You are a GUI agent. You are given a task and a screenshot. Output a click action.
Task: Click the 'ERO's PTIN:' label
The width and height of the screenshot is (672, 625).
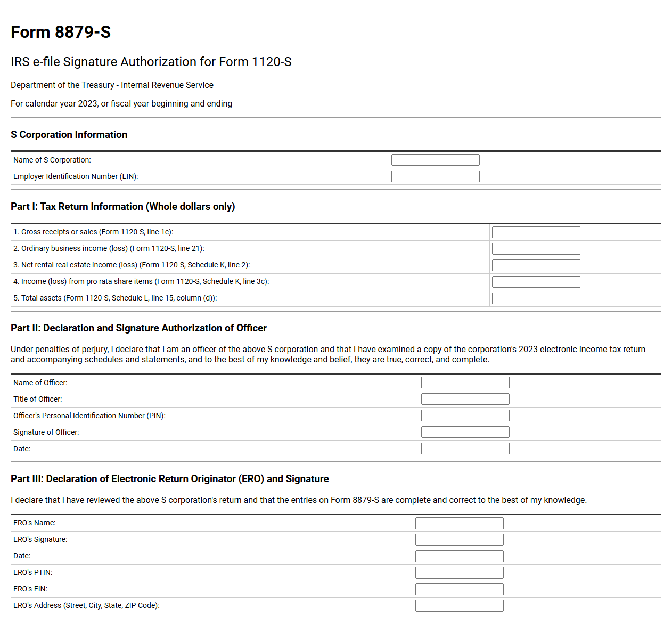[33, 572]
